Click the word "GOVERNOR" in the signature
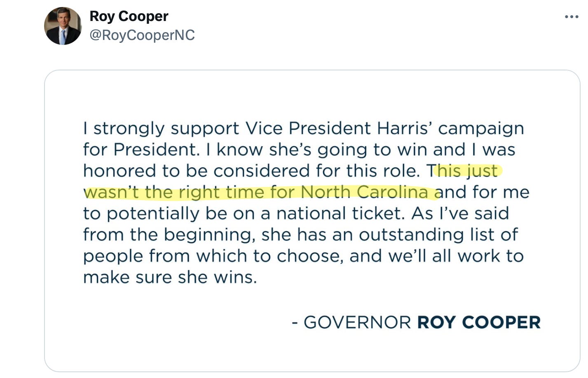The height and width of the screenshot is (378, 588). tap(357, 322)
